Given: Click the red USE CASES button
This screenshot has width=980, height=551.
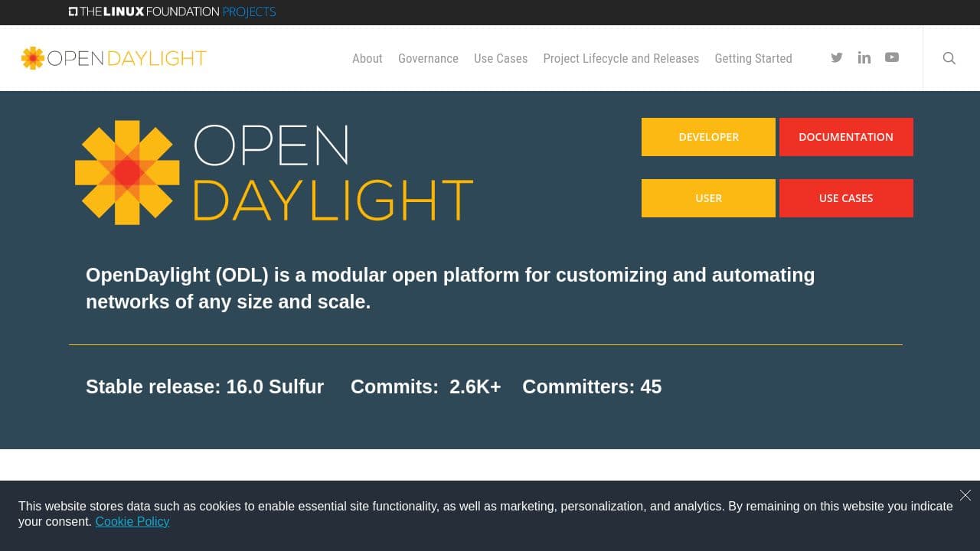Looking at the screenshot, I should pyautogui.click(x=846, y=198).
